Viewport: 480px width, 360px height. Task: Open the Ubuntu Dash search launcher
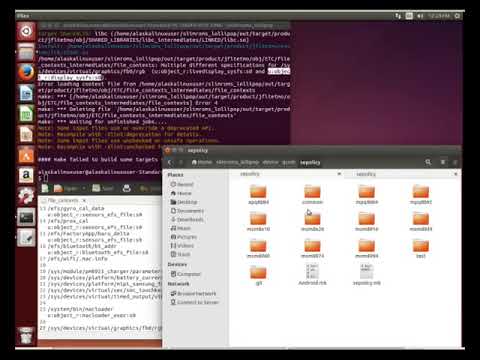[26, 32]
